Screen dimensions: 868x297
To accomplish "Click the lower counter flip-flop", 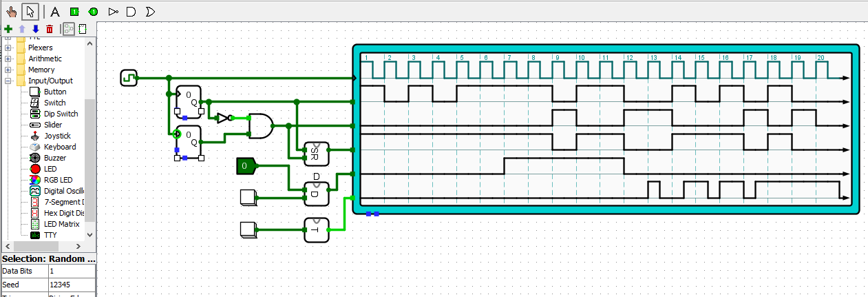I will pyautogui.click(x=189, y=143).
